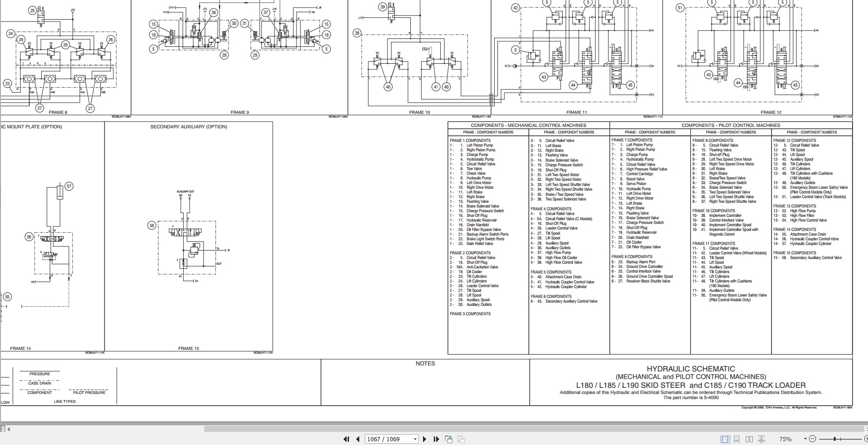Click FRAME 4 COMPONENTS heading

click(x=551, y=209)
